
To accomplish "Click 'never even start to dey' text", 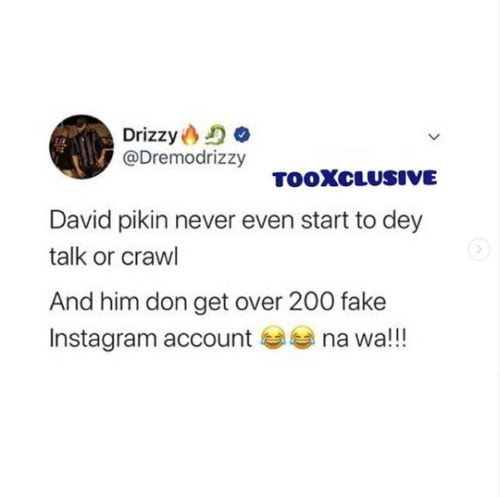I will [x=298, y=222].
